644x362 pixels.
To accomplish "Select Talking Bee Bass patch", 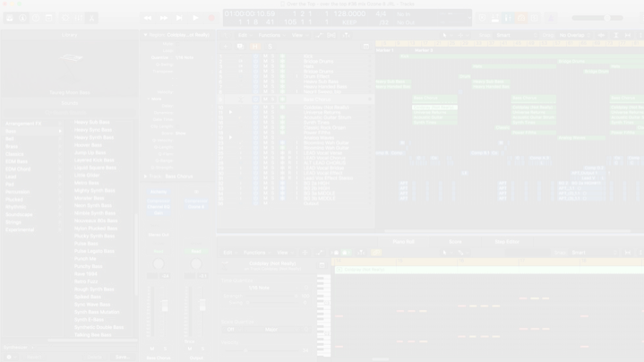I will point(93,335).
